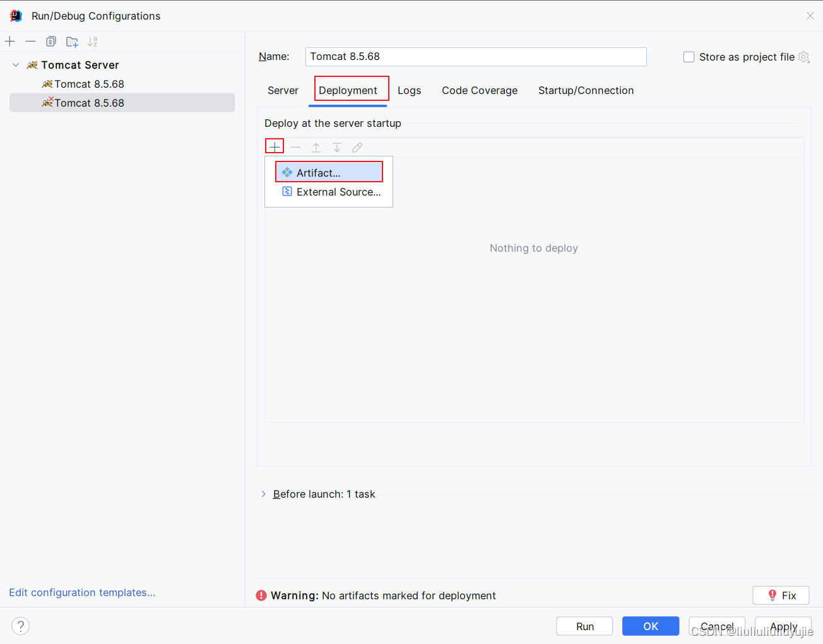Select the highlighted Tomcat 8.5.68 with error mark
823x644 pixels.
122,103
